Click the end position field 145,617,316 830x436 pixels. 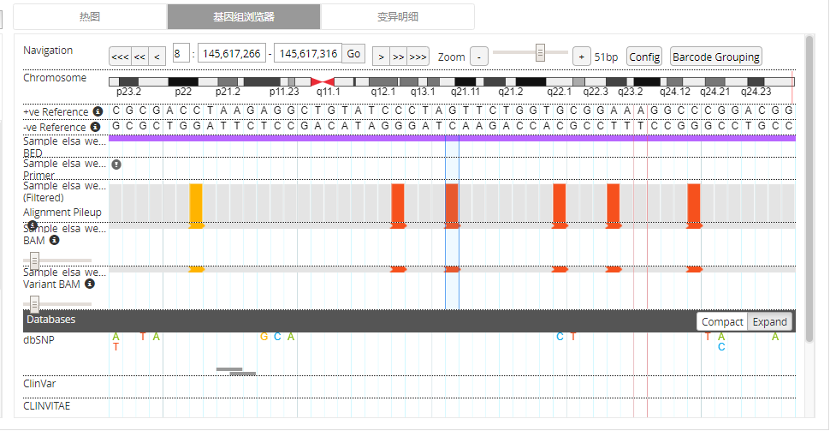[x=308, y=53]
